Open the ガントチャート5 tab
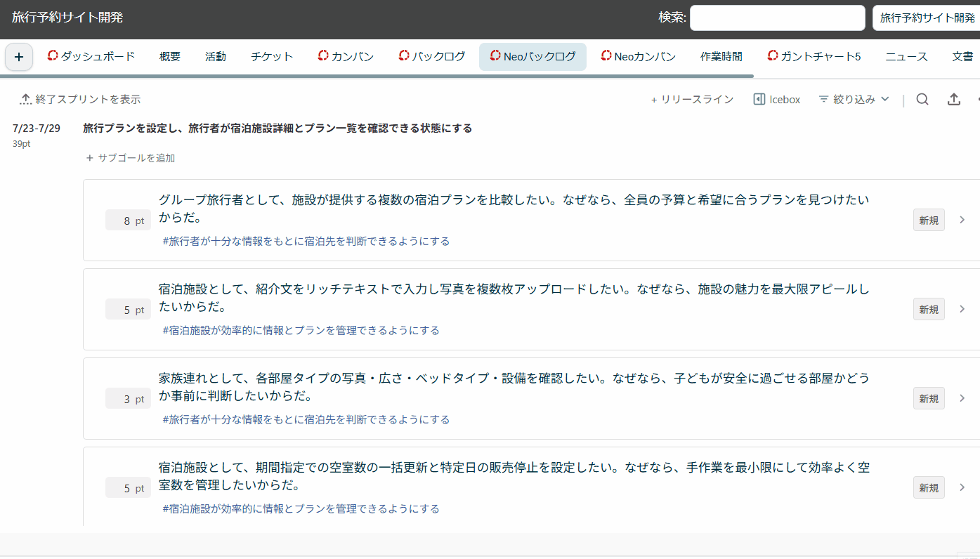Image resolution: width=980 pixels, height=559 pixels. (814, 57)
